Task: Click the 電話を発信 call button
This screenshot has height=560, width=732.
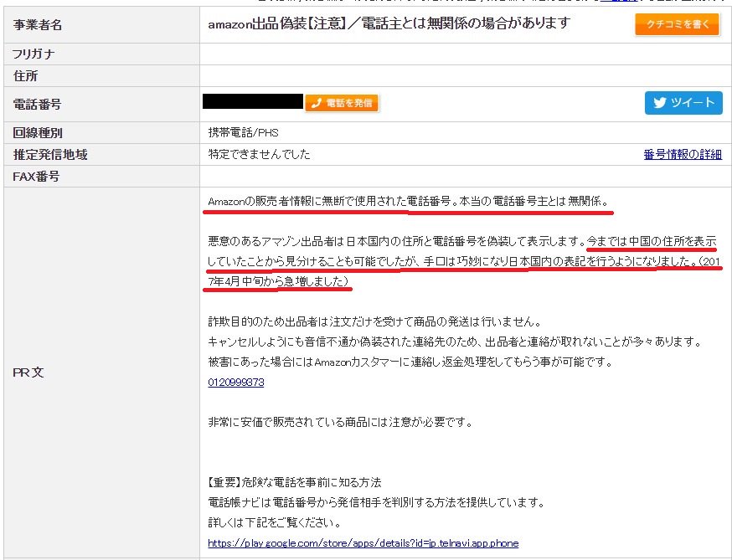Action: 342,103
